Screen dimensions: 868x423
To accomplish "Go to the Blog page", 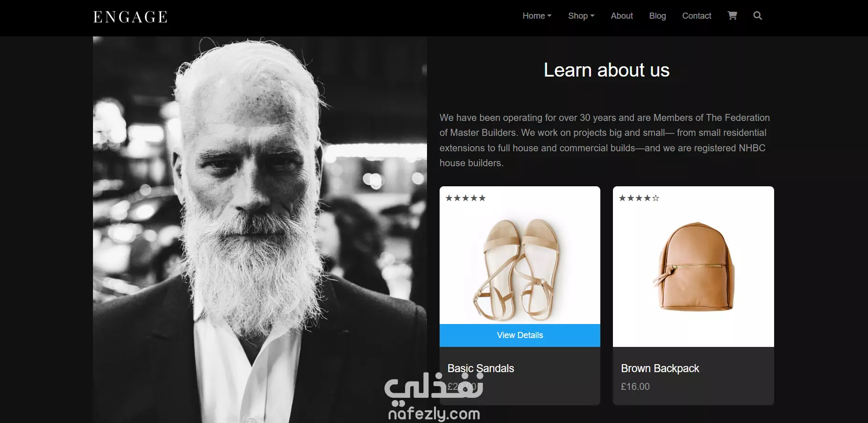I will [657, 16].
